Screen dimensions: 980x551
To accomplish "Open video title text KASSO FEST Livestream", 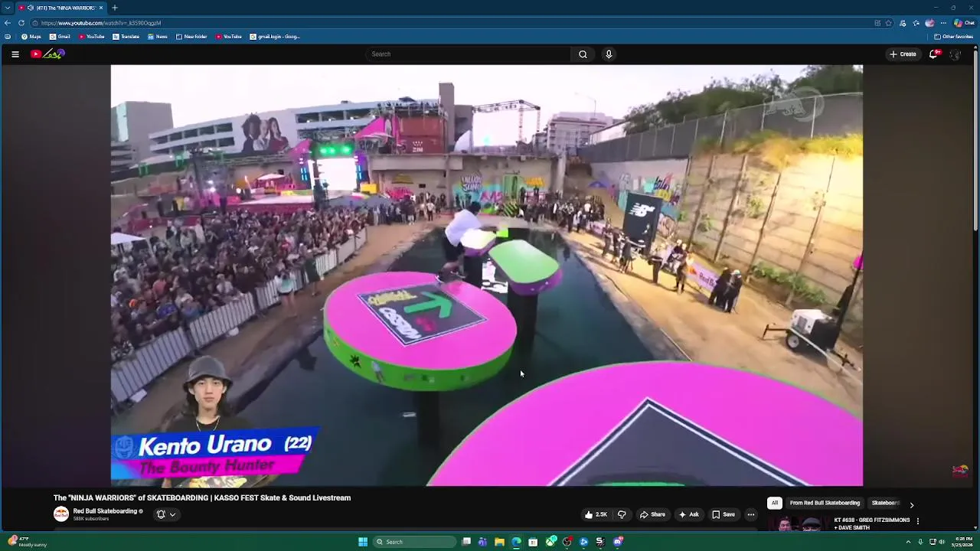I will point(202,498).
